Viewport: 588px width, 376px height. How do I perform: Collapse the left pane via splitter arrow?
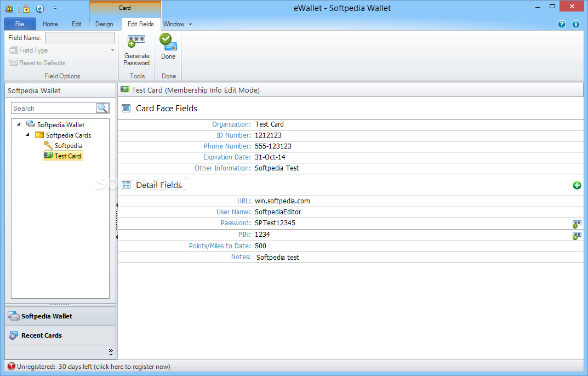pos(117,205)
